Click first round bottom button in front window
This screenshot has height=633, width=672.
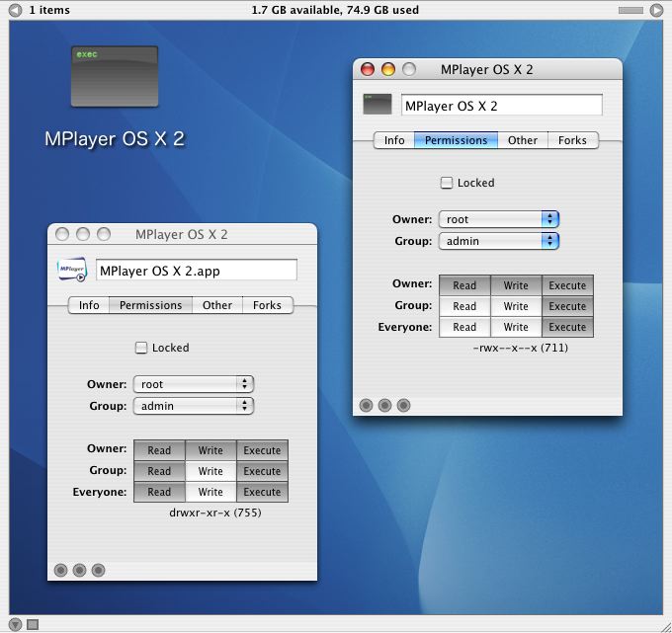366,405
